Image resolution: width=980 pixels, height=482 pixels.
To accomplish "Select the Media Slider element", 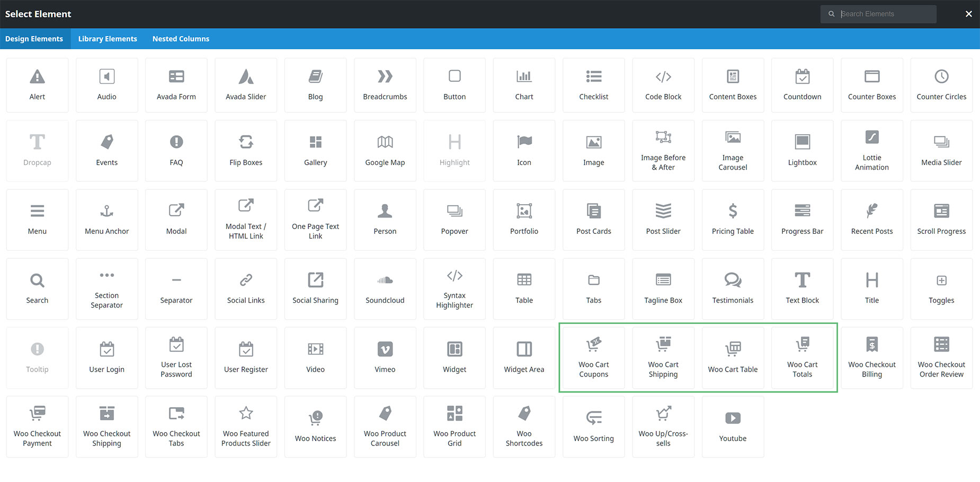I will click(941, 151).
